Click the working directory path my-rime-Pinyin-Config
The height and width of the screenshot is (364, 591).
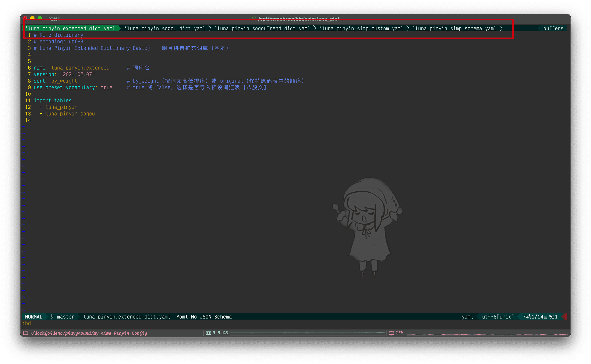(88, 333)
